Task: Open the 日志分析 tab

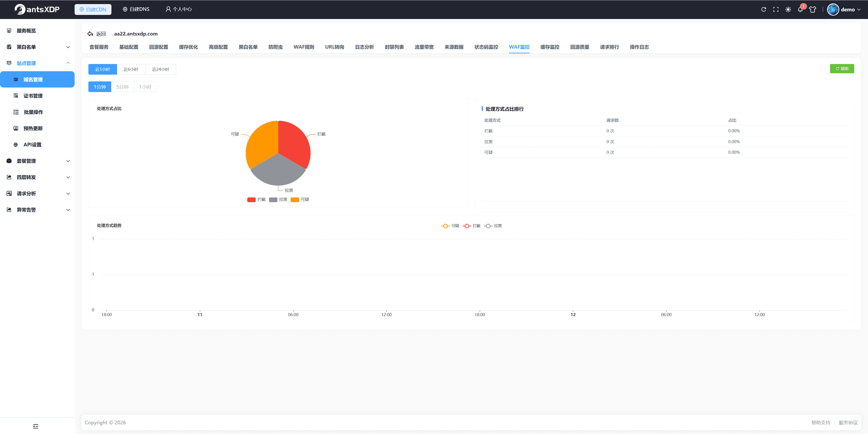Action: pyautogui.click(x=364, y=47)
